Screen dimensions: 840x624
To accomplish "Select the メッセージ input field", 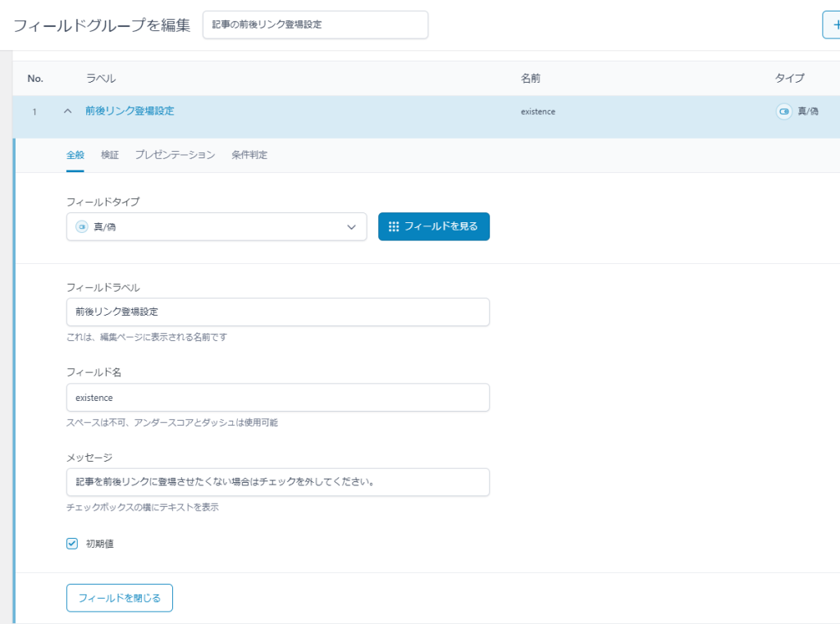I will pos(277,482).
